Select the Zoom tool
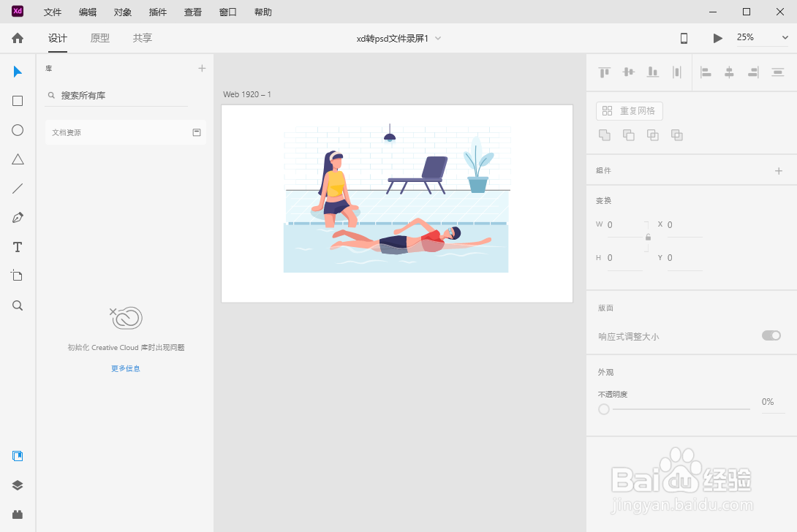Screen dimensions: 797x532 (x=17, y=305)
